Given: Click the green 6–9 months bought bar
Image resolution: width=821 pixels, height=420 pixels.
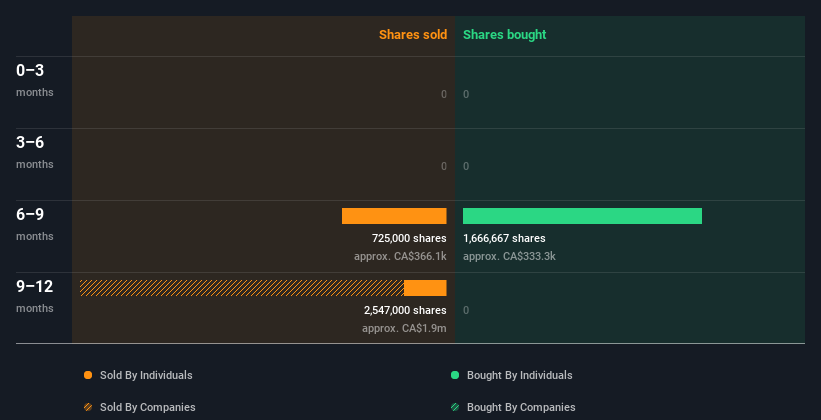Looking at the screenshot, I should [582, 216].
